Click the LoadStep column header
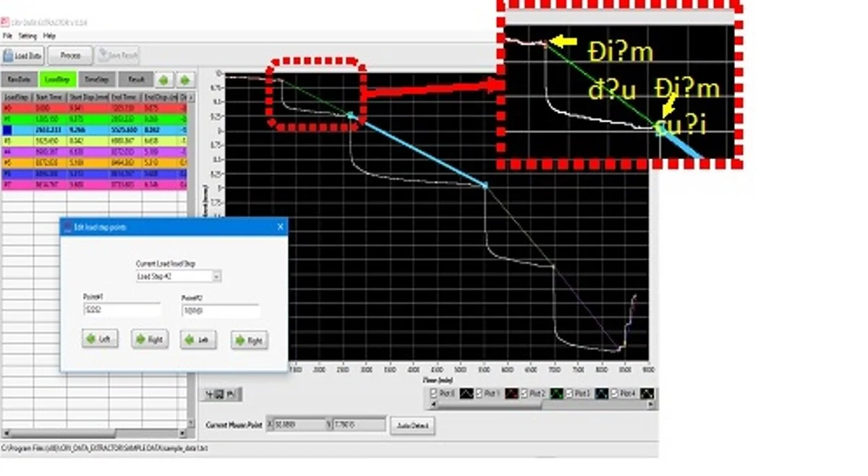Screen dimensions: 868x476 17,96
